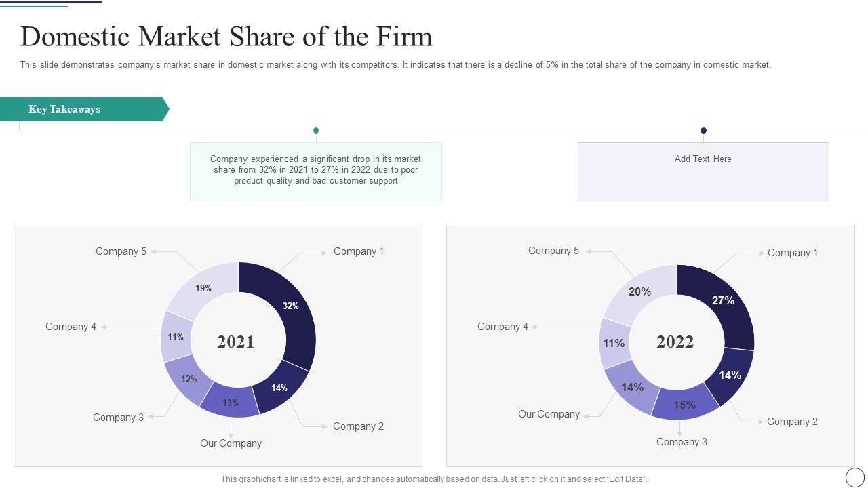Select the 'Domestic Market Share of the Firm' title
The height and width of the screenshot is (488, 868).
tap(226, 37)
